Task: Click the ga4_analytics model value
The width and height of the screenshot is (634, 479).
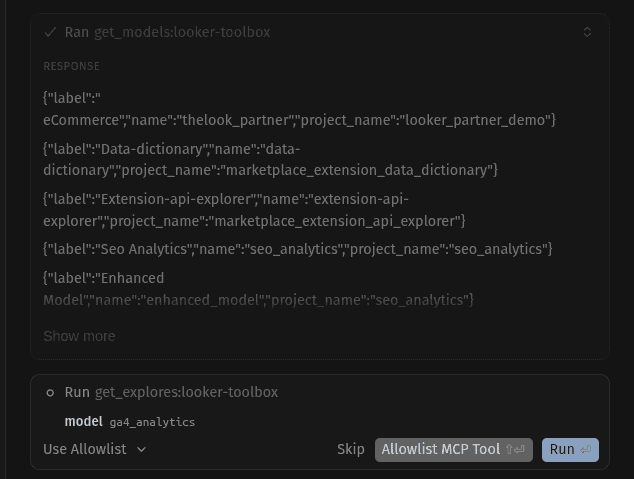Action: coord(152,422)
